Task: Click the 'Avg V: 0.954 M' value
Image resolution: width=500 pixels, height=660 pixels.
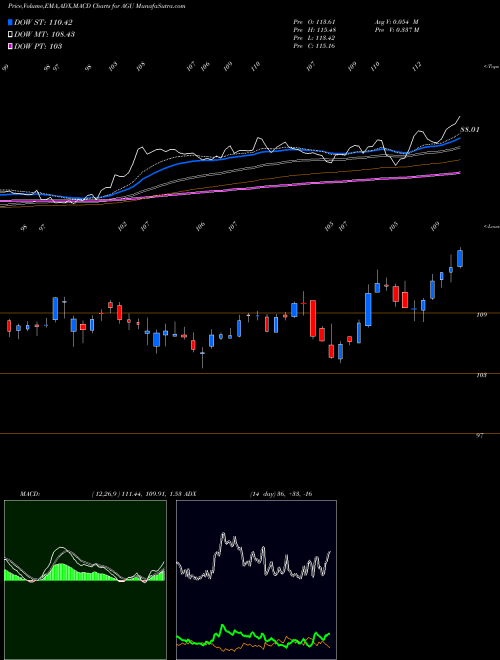Action: pos(396,22)
